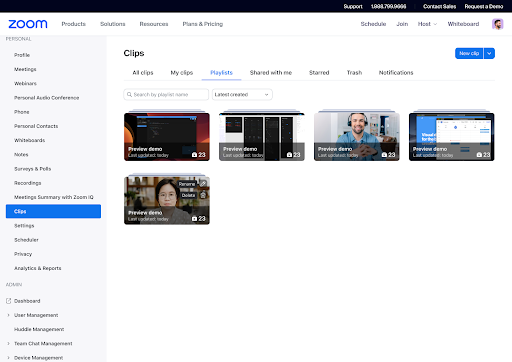Open the Latest created sort dropdown
This screenshot has height=362, width=512.
click(x=242, y=95)
